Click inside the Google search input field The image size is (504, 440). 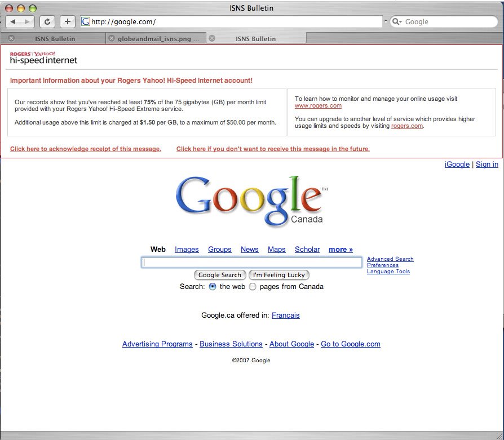tap(252, 262)
